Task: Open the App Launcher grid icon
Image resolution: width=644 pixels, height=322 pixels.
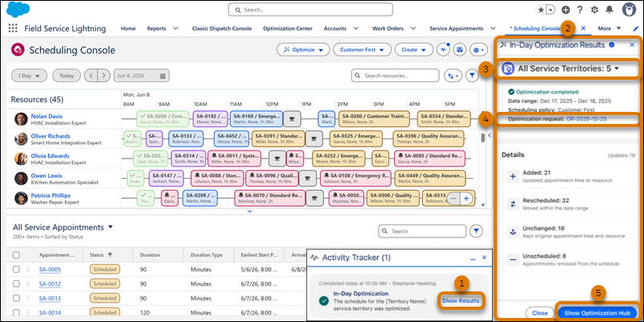Action: click(x=13, y=28)
